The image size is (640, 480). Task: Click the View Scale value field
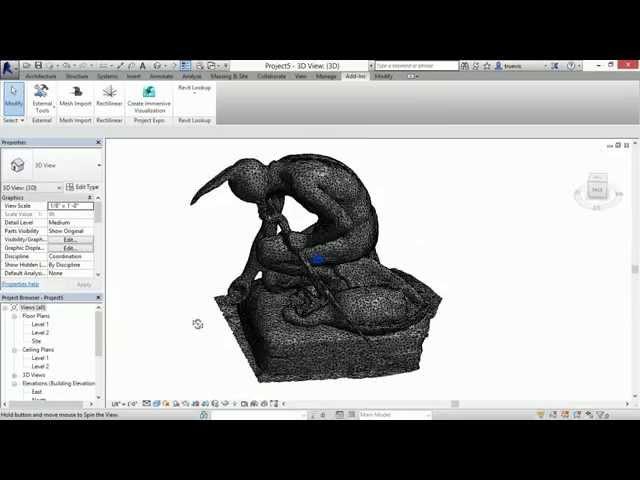pos(71,206)
